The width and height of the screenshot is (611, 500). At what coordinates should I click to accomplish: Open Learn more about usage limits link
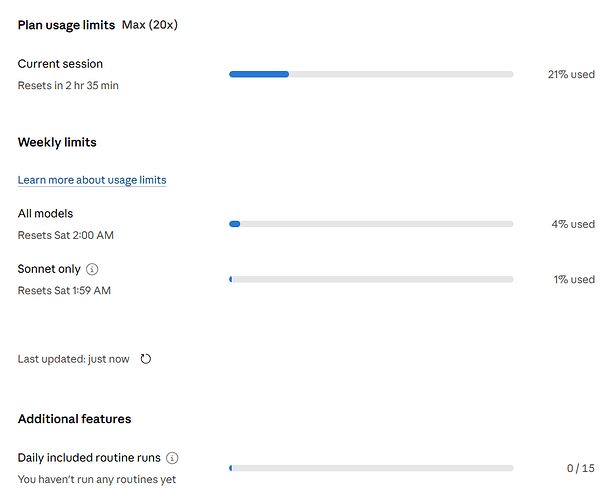pos(92,180)
